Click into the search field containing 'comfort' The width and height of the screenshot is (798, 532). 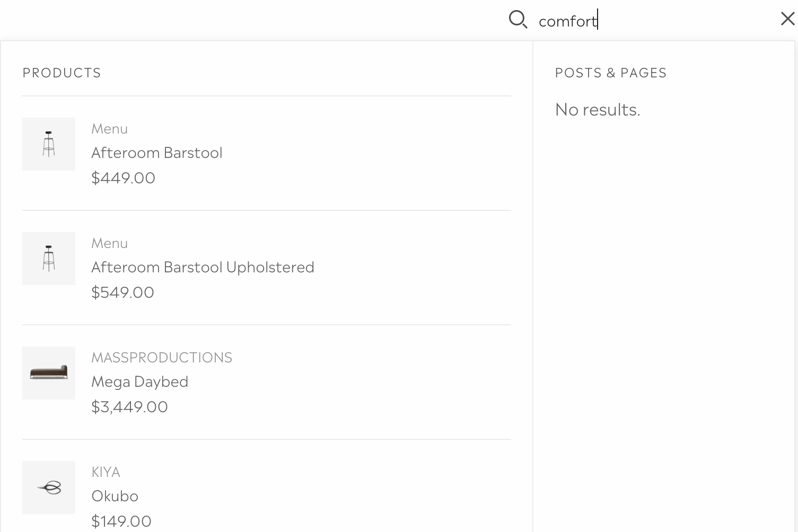(652, 21)
